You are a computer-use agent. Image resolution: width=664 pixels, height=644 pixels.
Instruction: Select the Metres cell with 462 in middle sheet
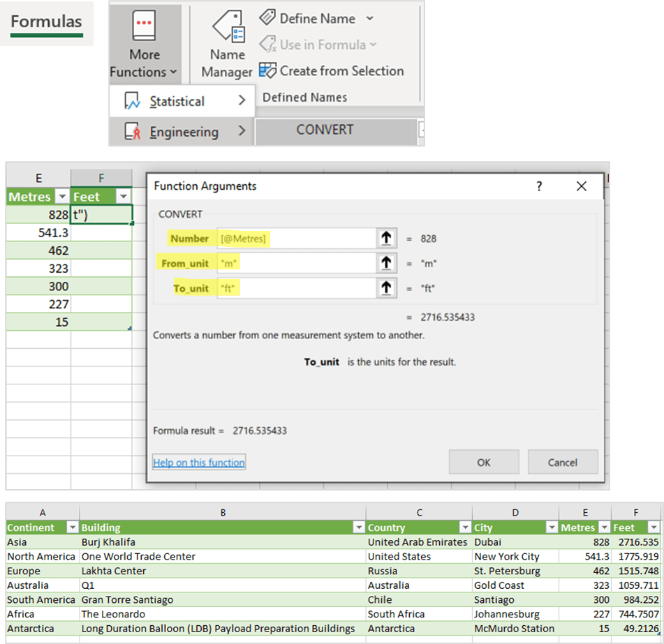(x=38, y=250)
